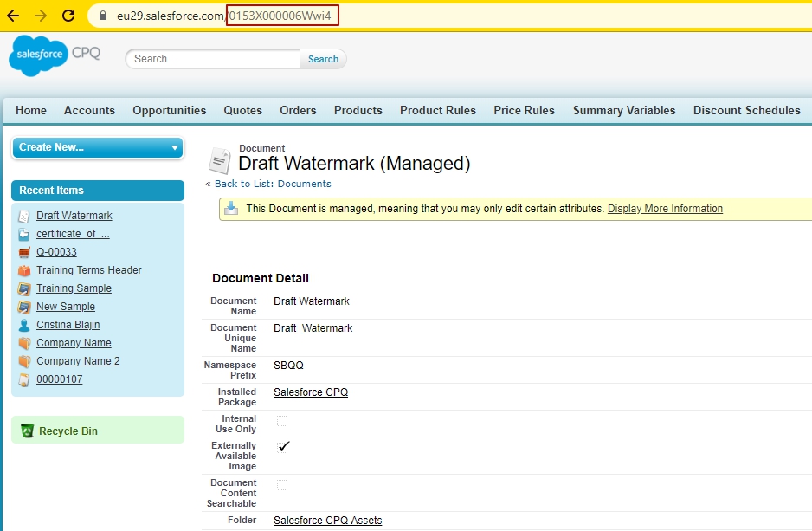Viewport: 812px width, 531px height.
Task: Click icon next to Training Sample
Action: [24, 288]
